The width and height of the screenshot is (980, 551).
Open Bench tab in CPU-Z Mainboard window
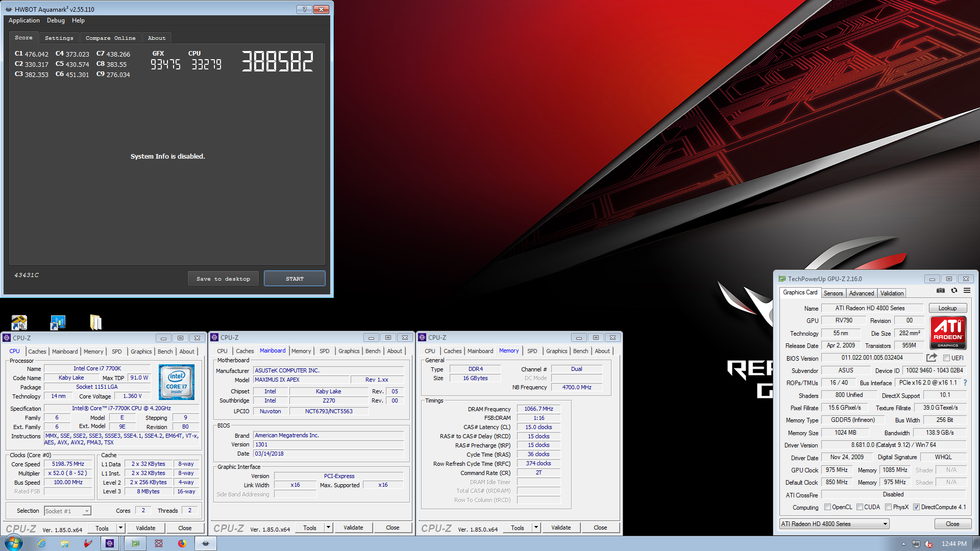[373, 351]
